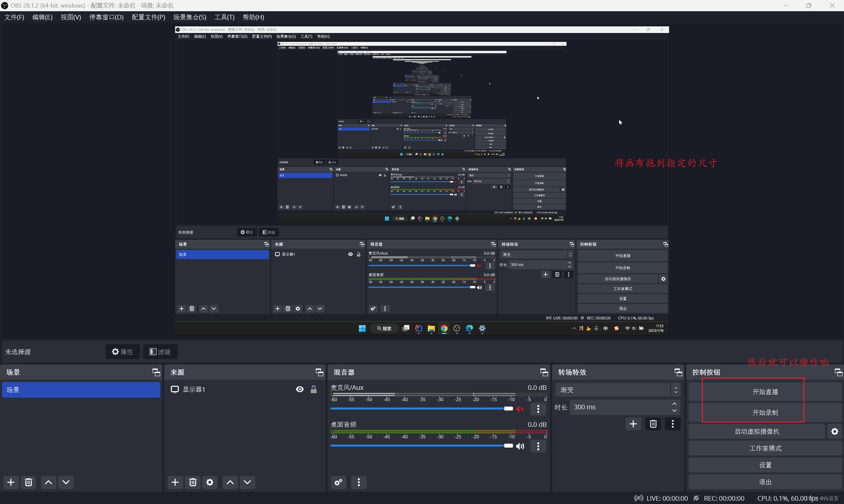Image resolution: width=844 pixels, height=504 pixels.
Task: Open source 属性 properties button
Action: click(123, 352)
